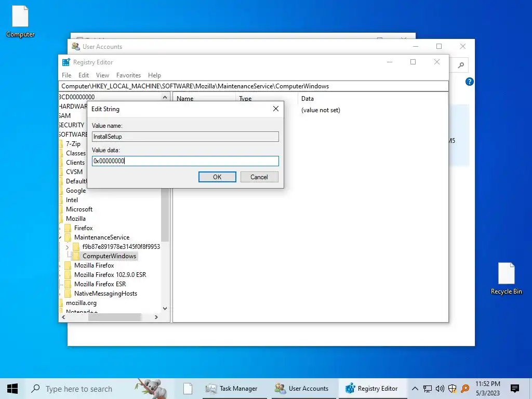Click the koala search highlight icon
The width and height of the screenshot is (532, 399).
pos(152,389)
